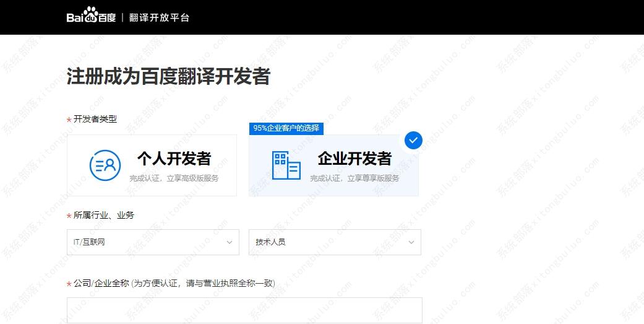Click the blue checkmark badge on 企业开发者
Viewport: 644px width, 324px height.
click(413, 140)
